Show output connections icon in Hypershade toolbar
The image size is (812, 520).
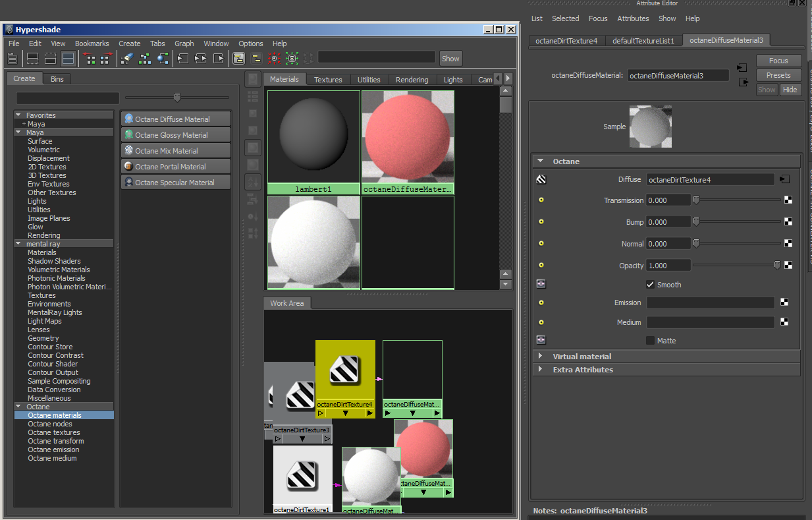[x=218, y=59]
